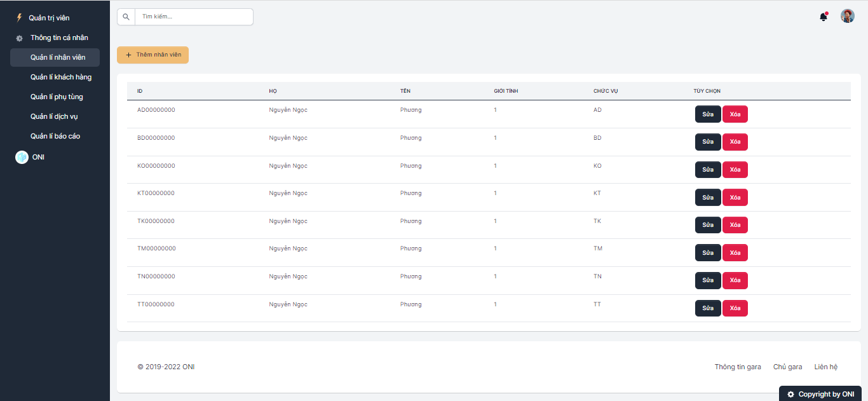Select ID cell TN00000000

(x=156, y=276)
